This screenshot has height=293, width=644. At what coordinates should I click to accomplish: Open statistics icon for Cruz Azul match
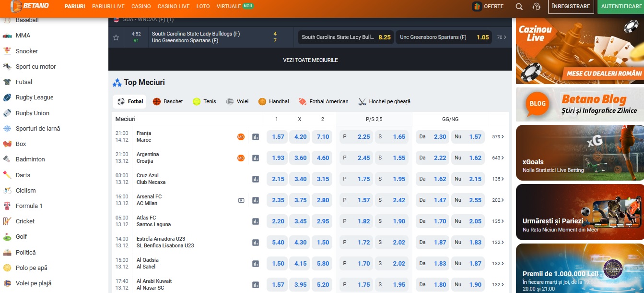(x=256, y=179)
